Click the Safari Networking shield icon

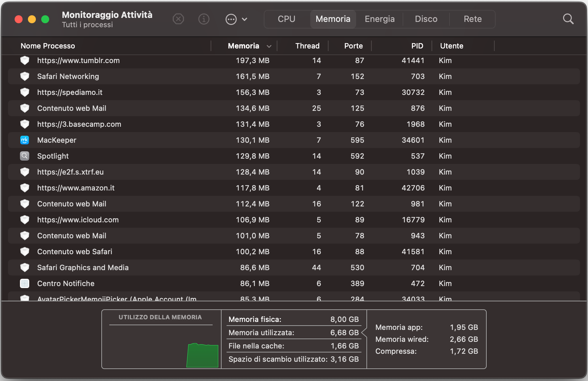click(25, 76)
